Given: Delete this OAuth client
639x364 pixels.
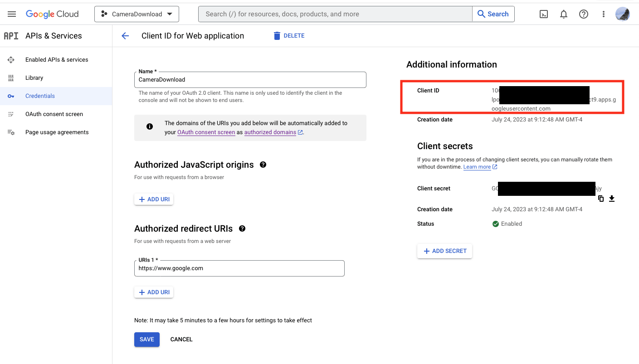Looking at the screenshot, I should 288,36.
